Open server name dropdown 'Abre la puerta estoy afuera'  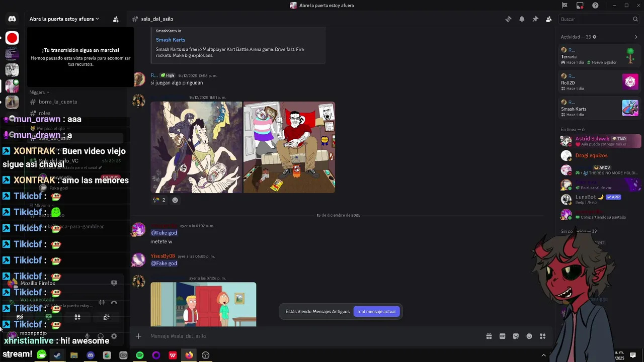pyautogui.click(x=64, y=19)
